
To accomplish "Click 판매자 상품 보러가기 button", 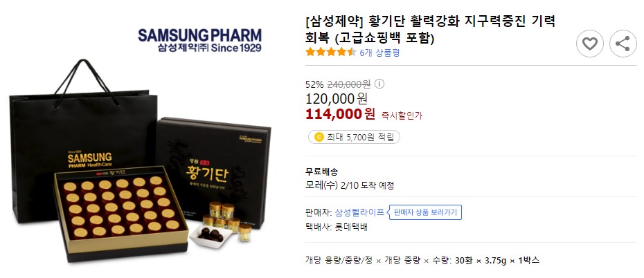I will (x=425, y=212).
